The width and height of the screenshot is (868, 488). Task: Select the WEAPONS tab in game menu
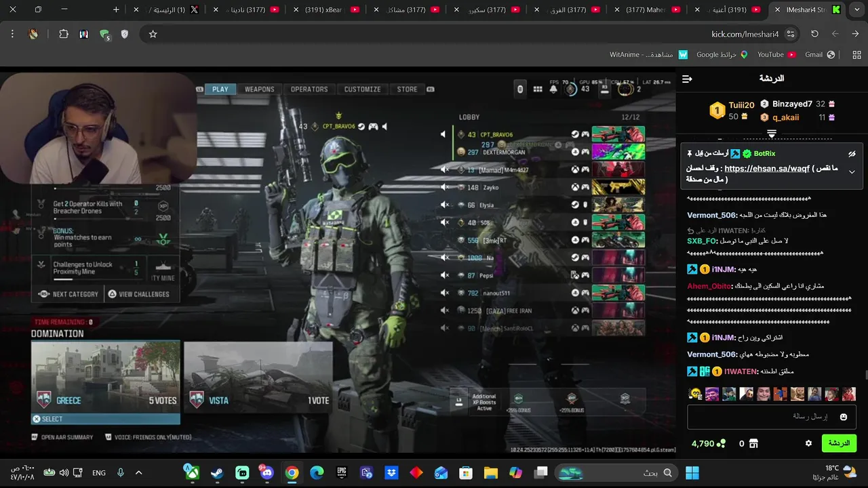260,89
